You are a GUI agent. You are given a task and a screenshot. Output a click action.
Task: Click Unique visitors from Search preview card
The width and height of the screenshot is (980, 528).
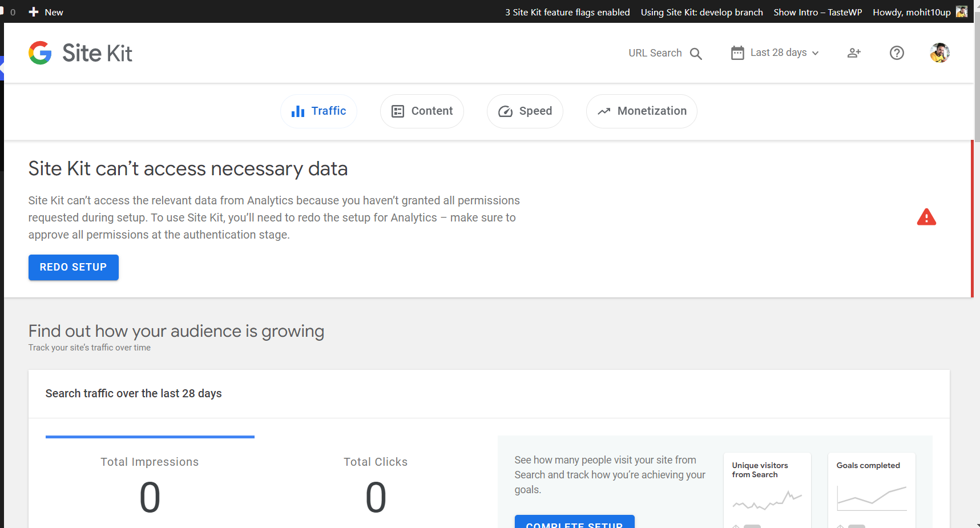767,490
